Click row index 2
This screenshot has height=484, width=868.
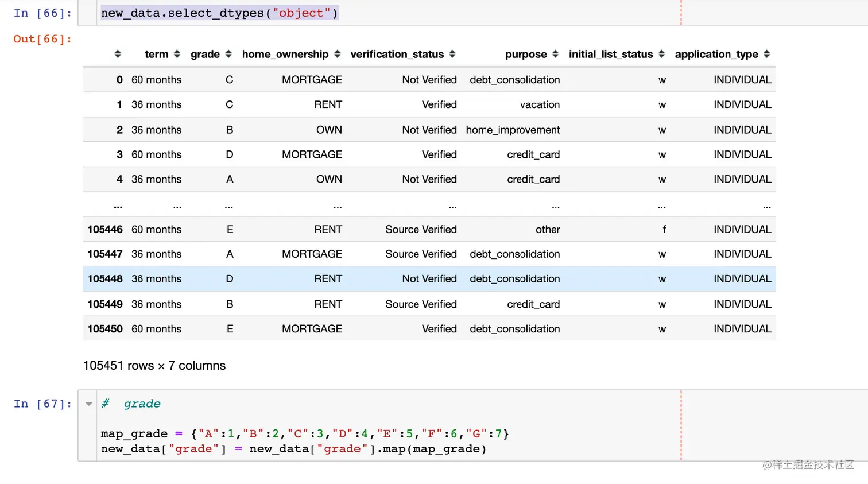tap(119, 130)
